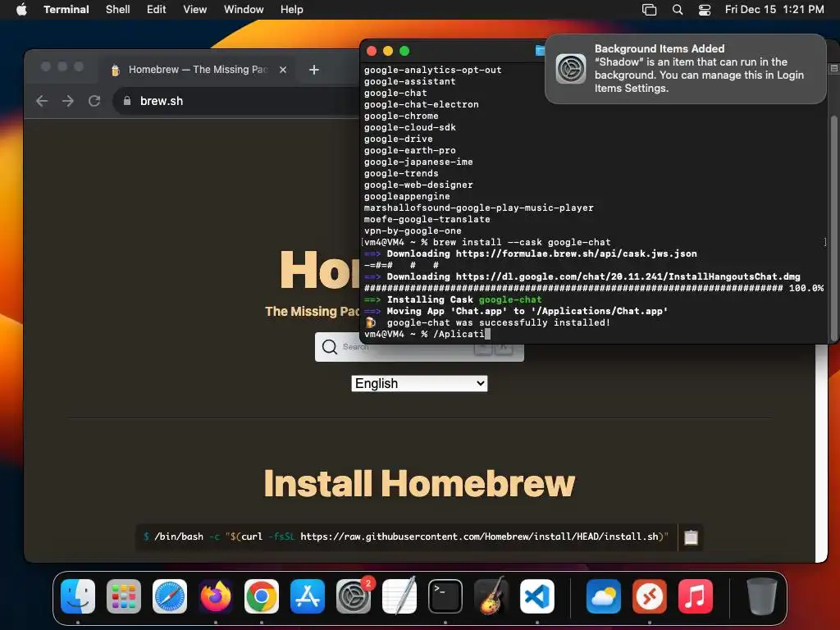Open the Window menu

[244, 9]
